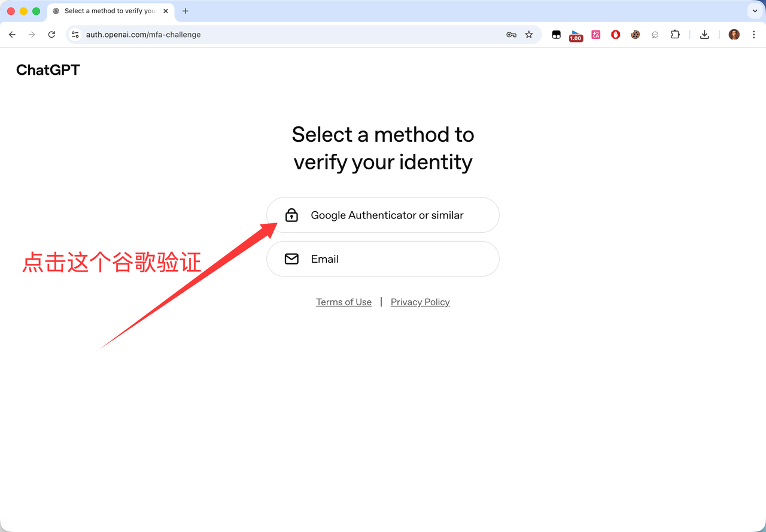
Task: Reload the current page
Action: click(x=51, y=35)
